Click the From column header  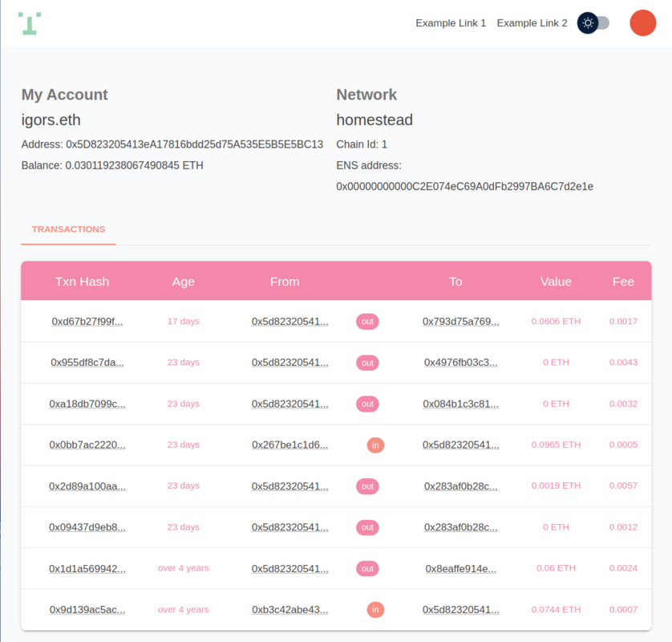point(285,282)
